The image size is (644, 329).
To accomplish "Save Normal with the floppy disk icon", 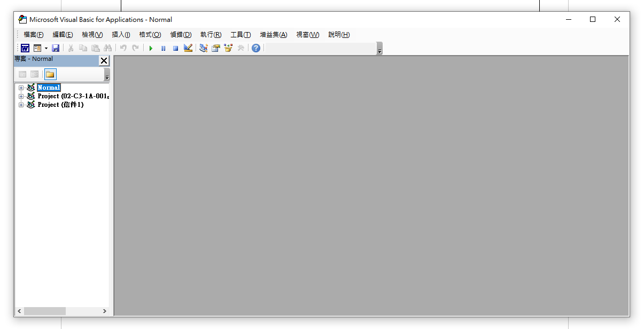I will coord(56,48).
